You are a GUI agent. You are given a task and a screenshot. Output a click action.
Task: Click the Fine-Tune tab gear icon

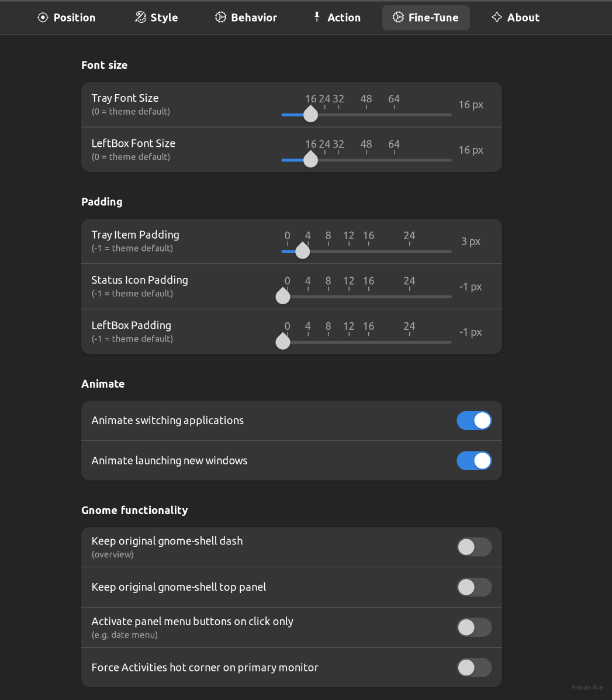coord(398,18)
